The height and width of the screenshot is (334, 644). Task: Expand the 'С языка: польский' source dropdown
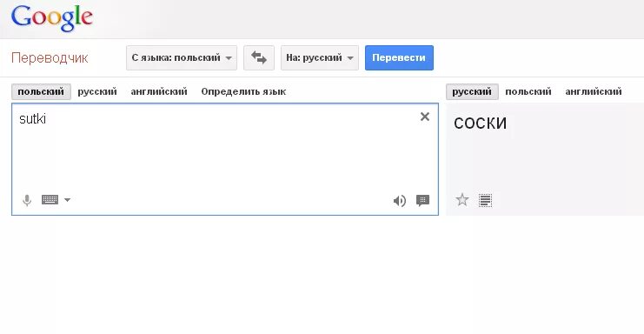pos(182,58)
